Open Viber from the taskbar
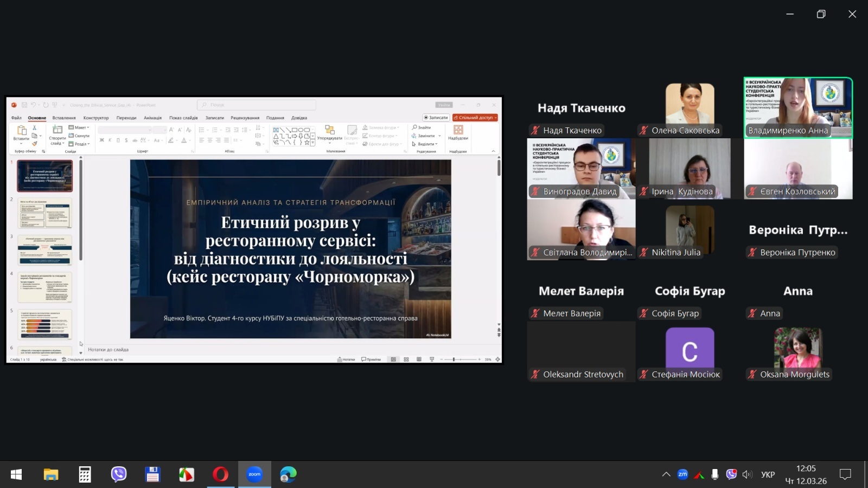 click(118, 474)
